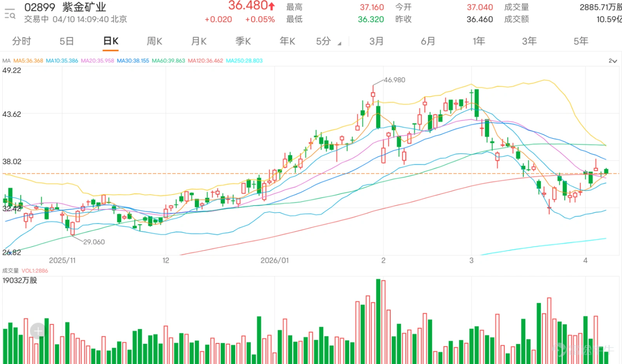The width and height of the screenshot is (622, 364).
Task: Select the 日K tab
Action: coord(111,41)
